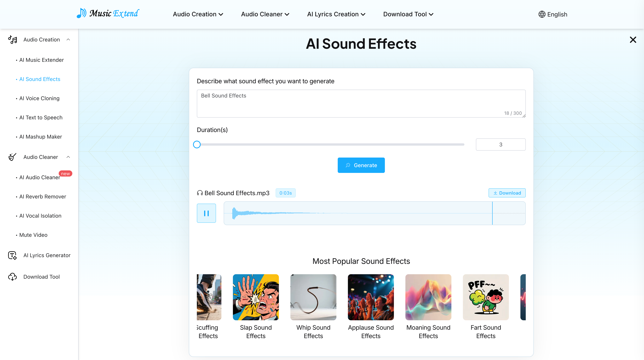Click the Audio Cleaner broom icon
The height and width of the screenshot is (360, 644).
pyautogui.click(x=12, y=157)
